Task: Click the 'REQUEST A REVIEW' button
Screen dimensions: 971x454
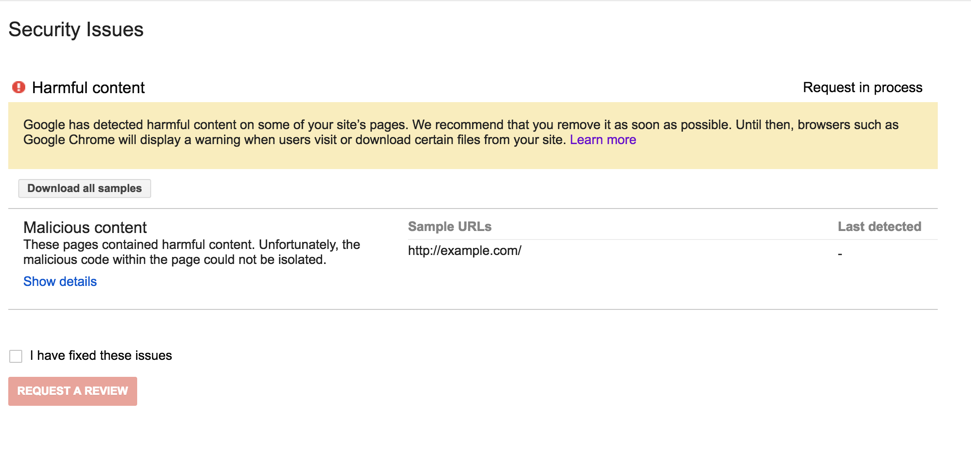Action: (73, 391)
